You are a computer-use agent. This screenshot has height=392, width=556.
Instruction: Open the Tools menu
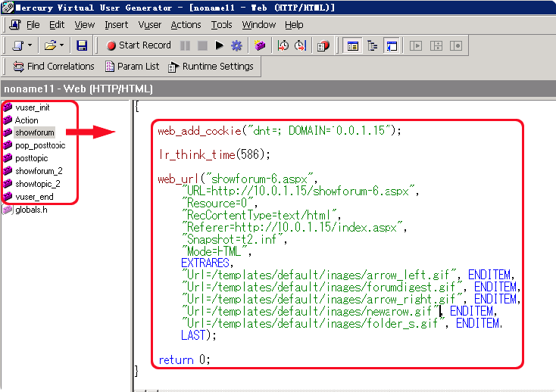coord(221,25)
